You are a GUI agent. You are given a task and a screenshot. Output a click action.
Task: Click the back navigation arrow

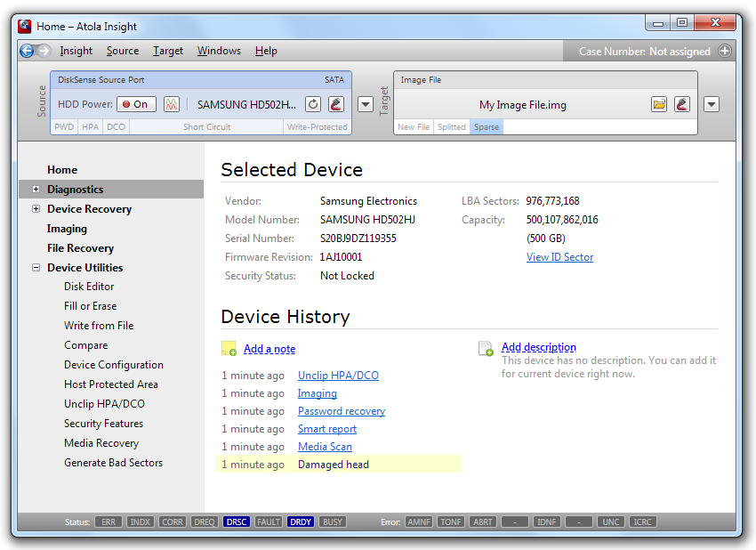27,51
